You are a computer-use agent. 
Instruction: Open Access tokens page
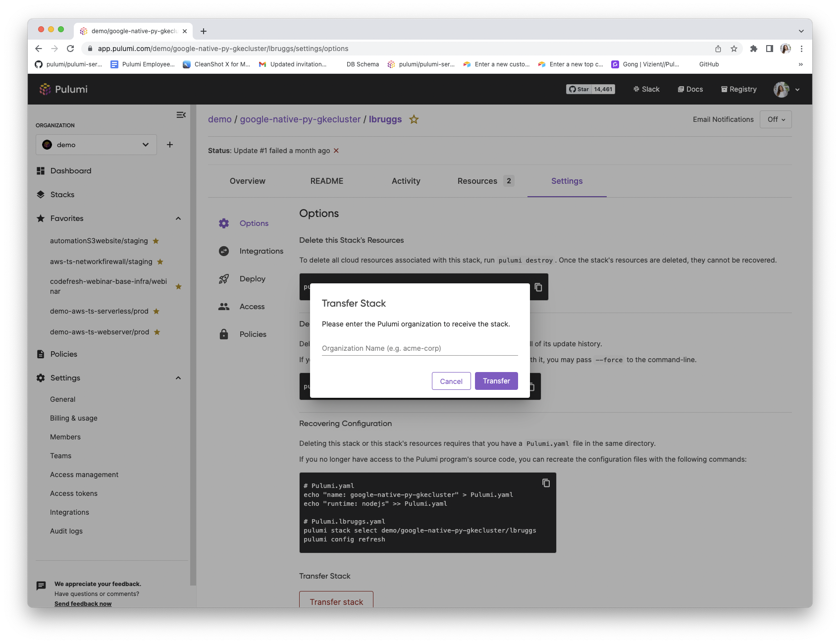click(x=74, y=493)
